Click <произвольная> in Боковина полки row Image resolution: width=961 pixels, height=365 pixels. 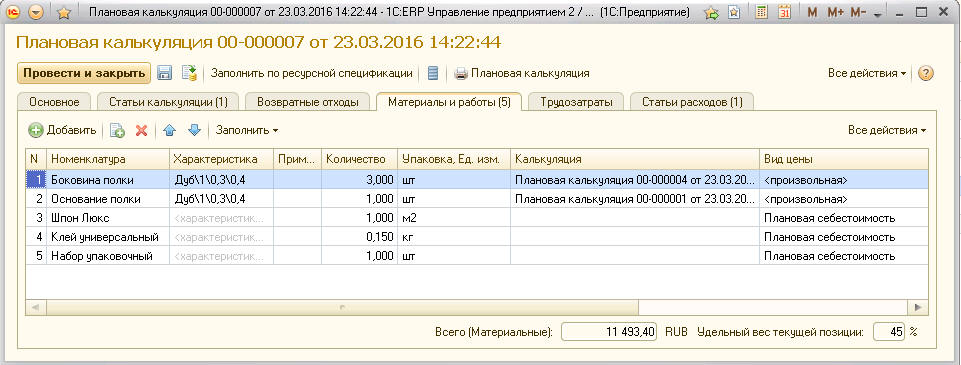pos(843,180)
